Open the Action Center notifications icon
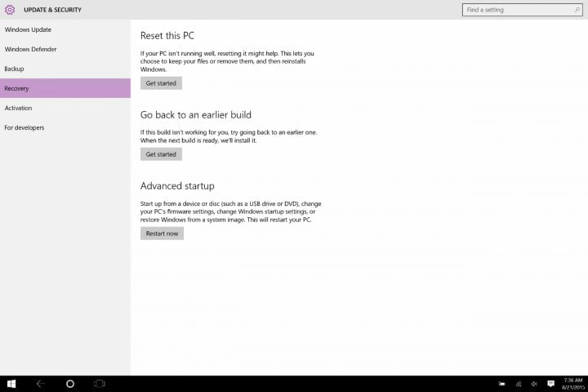The height and width of the screenshot is (392, 588). point(551,384)
